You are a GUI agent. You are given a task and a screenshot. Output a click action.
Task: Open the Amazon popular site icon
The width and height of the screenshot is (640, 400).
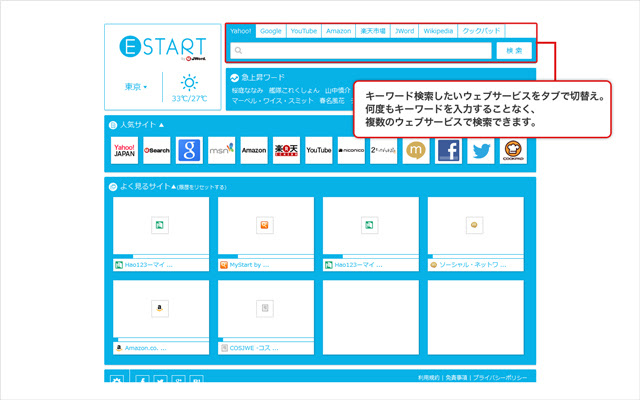pos(254,150)
